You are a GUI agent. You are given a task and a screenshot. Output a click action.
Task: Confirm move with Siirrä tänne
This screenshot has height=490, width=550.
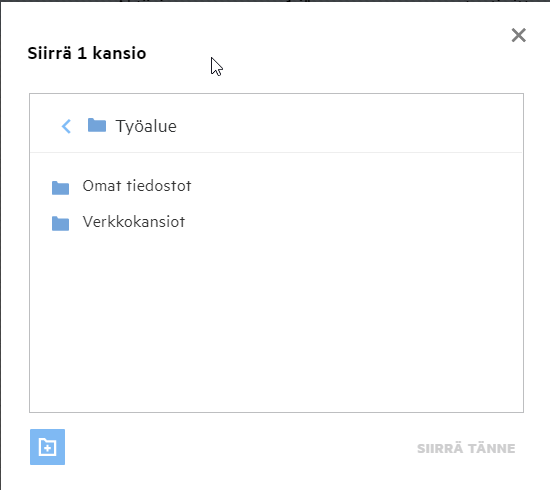pos(466,448)
